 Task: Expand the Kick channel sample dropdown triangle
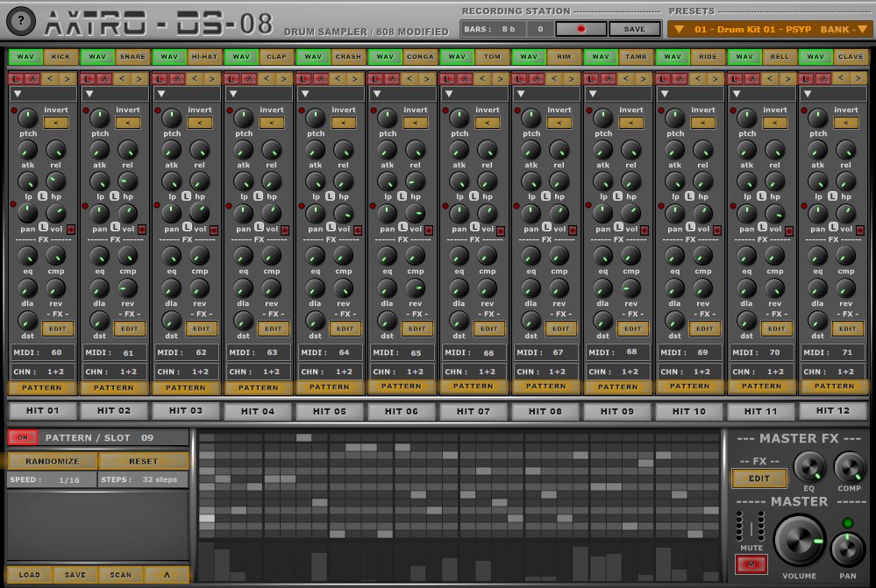[17, 94]
